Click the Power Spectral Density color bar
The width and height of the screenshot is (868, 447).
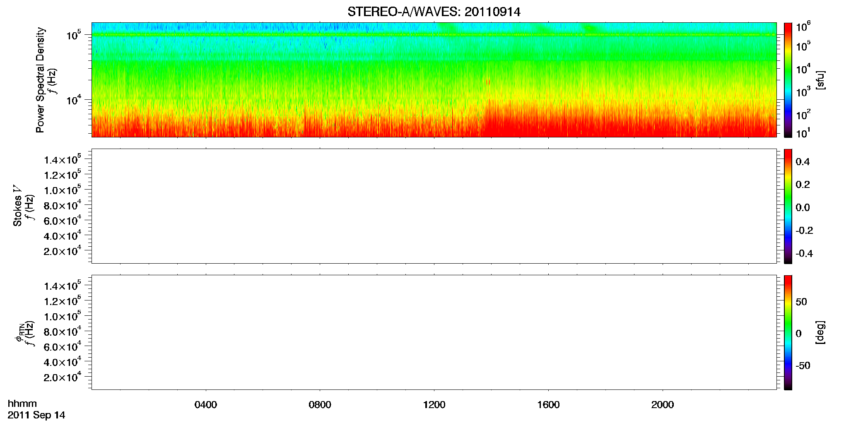788,80
